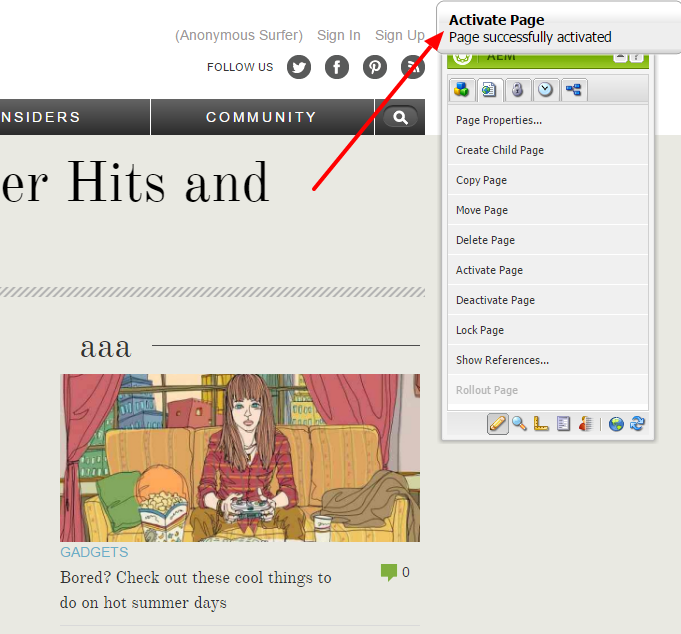Click the Sign In link

point(339,35)
